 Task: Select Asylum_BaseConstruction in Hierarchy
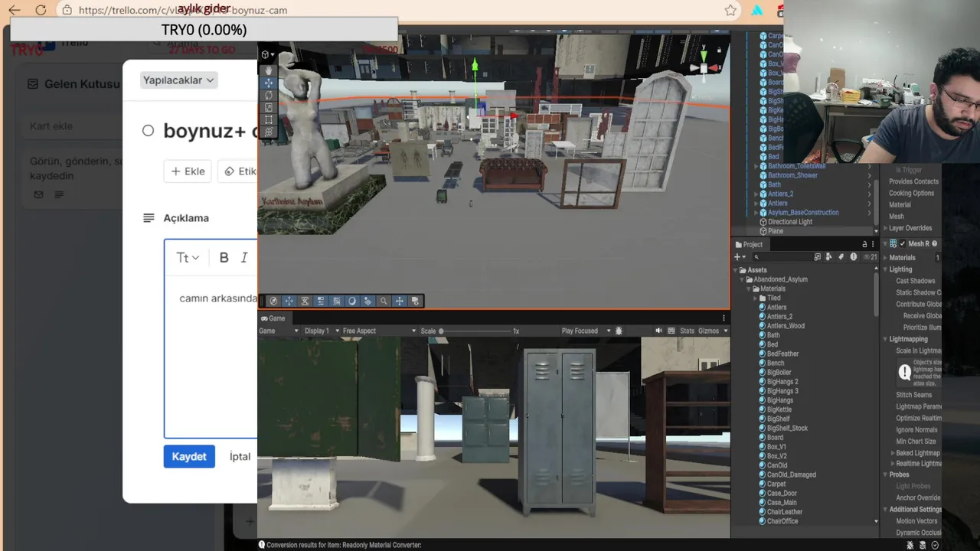coord(803,213)
